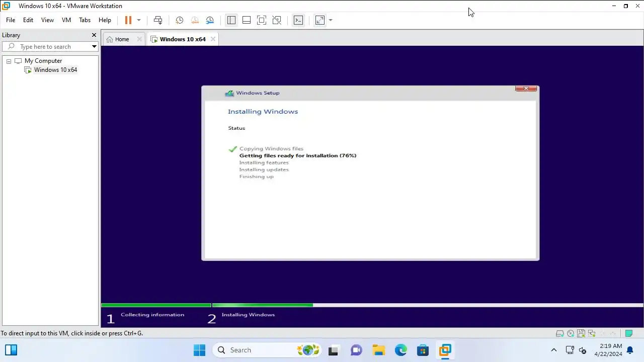Open stretch guest dropdown arrow

(x=331, y=20)
